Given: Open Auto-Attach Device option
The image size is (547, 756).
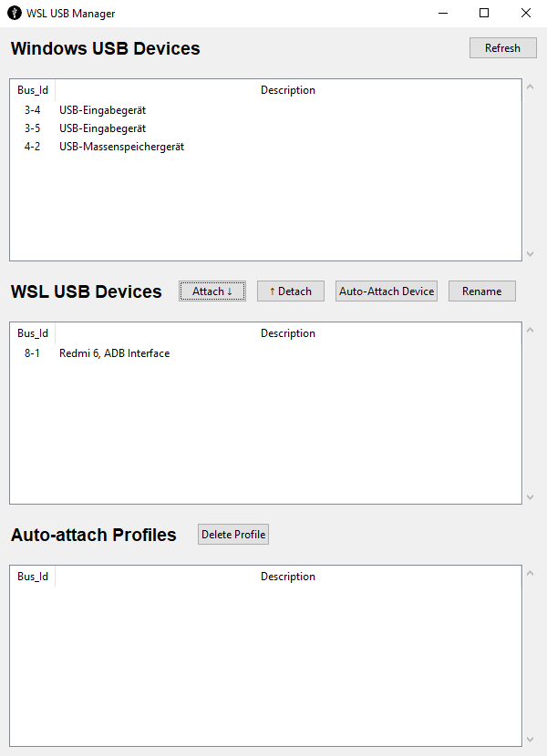Looking at the screenshot, I should [387, 291].
